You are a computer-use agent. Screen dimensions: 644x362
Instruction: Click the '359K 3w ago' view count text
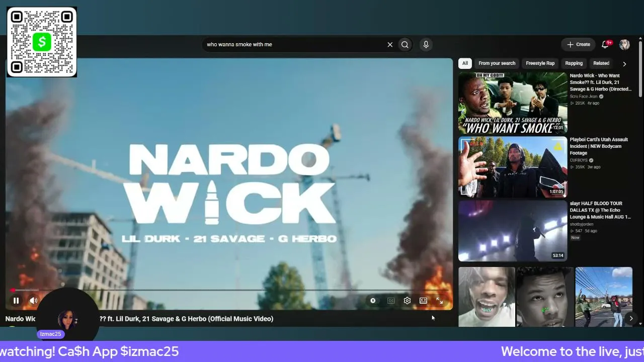pos(585,167)
